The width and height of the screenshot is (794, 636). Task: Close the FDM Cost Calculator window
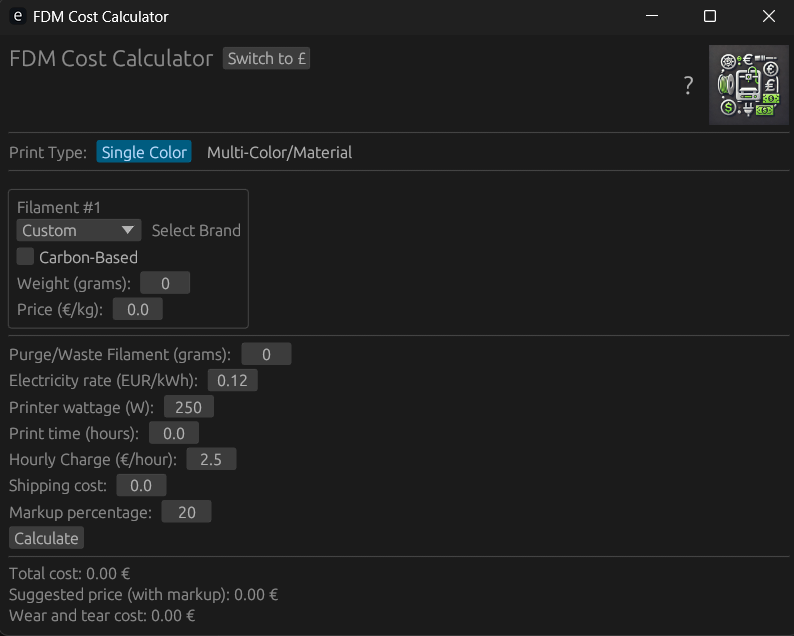click(769, 16)
